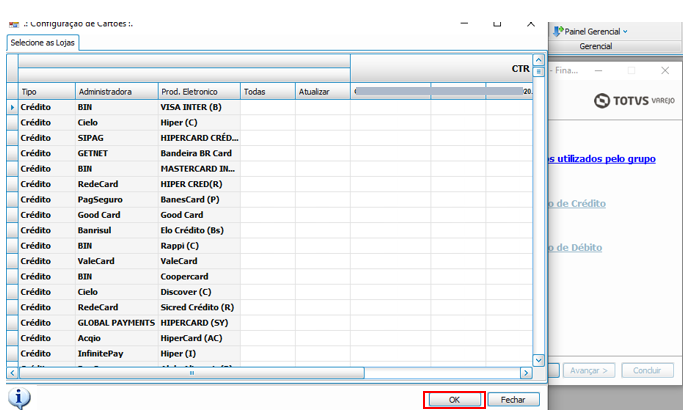The height and width of the screenshot is (413, 683).
Task: Click the Fechar button
Action: coord(513,399)
